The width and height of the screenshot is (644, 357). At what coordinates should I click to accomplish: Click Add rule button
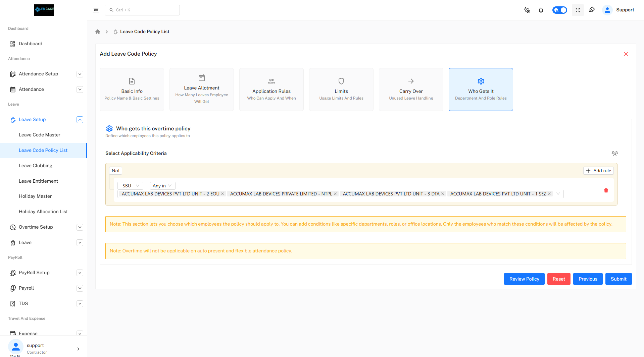pyautogui.click(x=598, y=171)
